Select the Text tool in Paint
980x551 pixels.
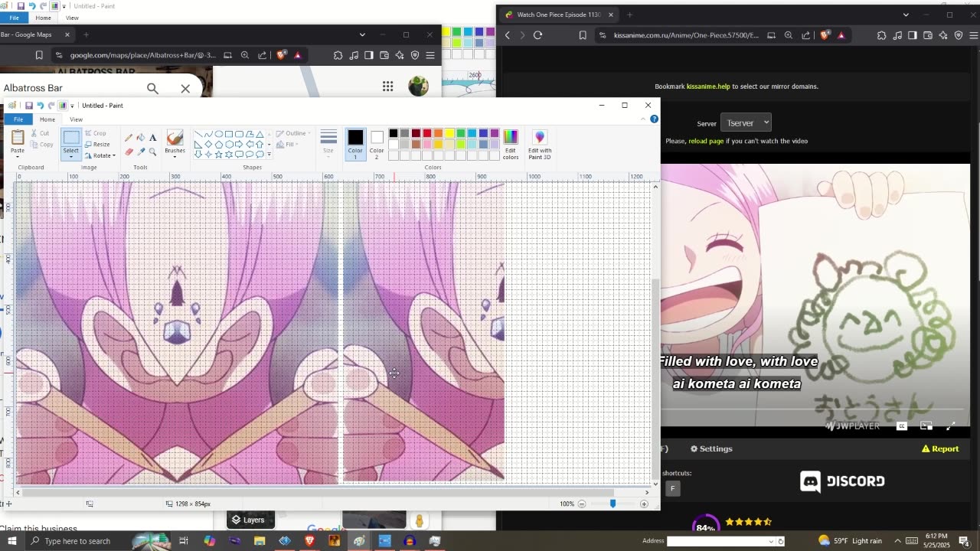(x=153, y=138)
